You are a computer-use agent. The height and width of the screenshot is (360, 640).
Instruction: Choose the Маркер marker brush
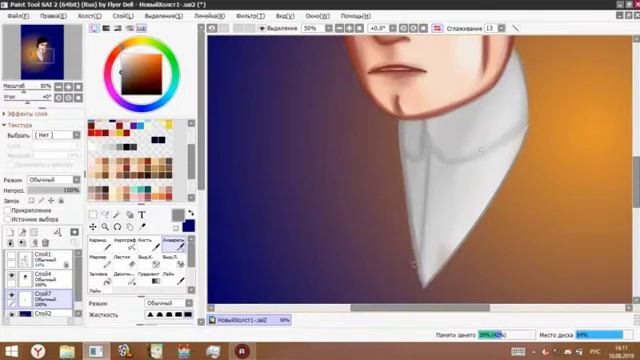[x=100, y=261]
